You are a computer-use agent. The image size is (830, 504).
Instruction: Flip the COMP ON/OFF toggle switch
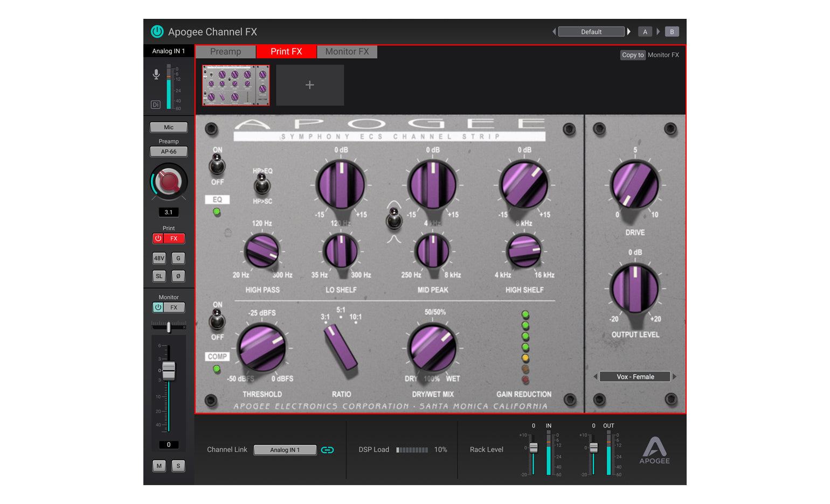218,320
